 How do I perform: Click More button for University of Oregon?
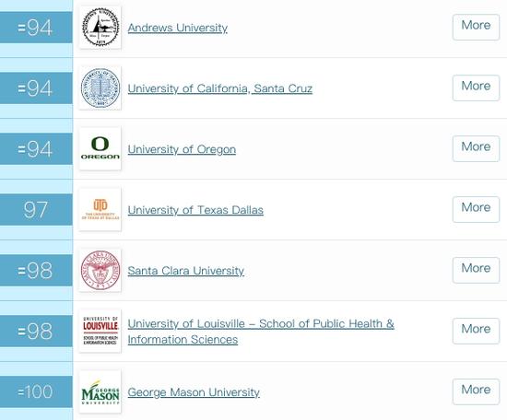coord(476,148)
